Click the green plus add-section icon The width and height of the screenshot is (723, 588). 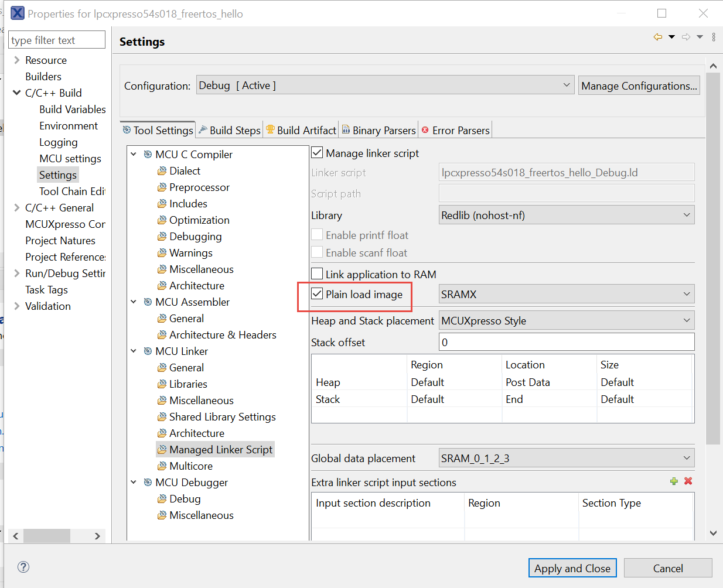coord(674,481)
